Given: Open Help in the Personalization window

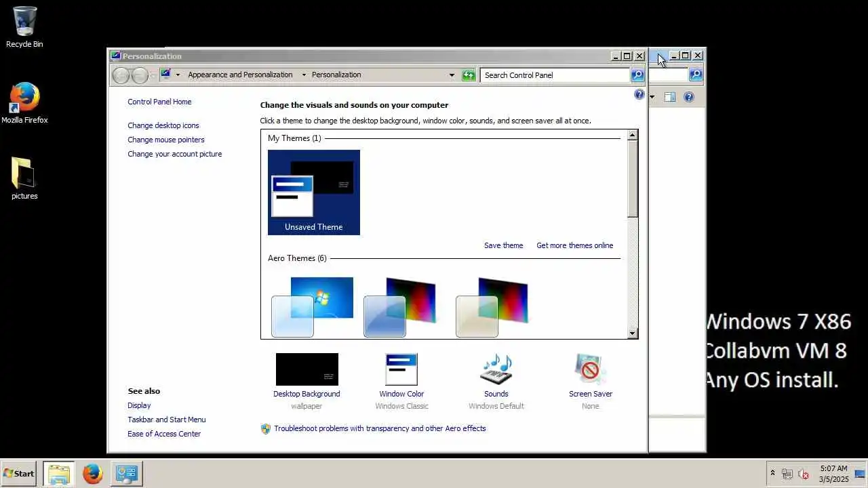Looking at the screenshot, I should click(639, 95).
